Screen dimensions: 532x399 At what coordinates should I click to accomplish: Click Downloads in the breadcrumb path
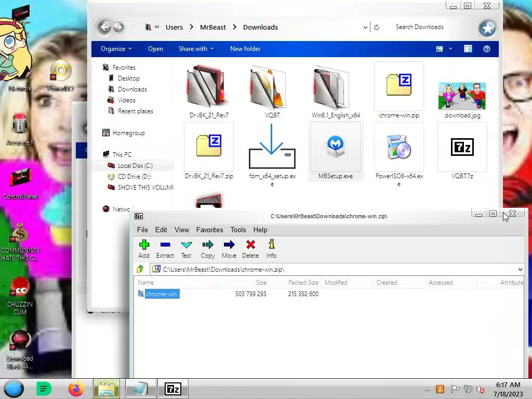[260, 27]
